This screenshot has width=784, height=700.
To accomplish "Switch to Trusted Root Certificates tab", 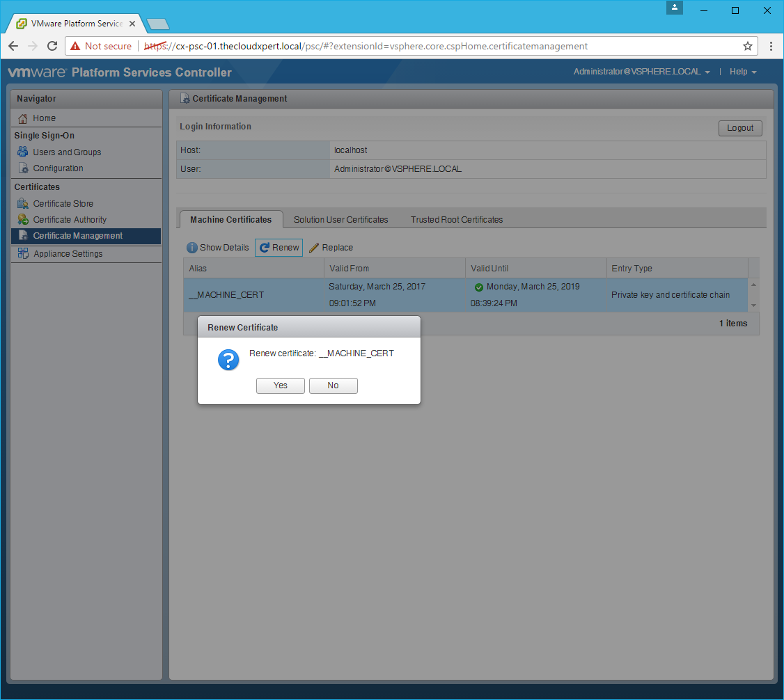I will 457,219.
